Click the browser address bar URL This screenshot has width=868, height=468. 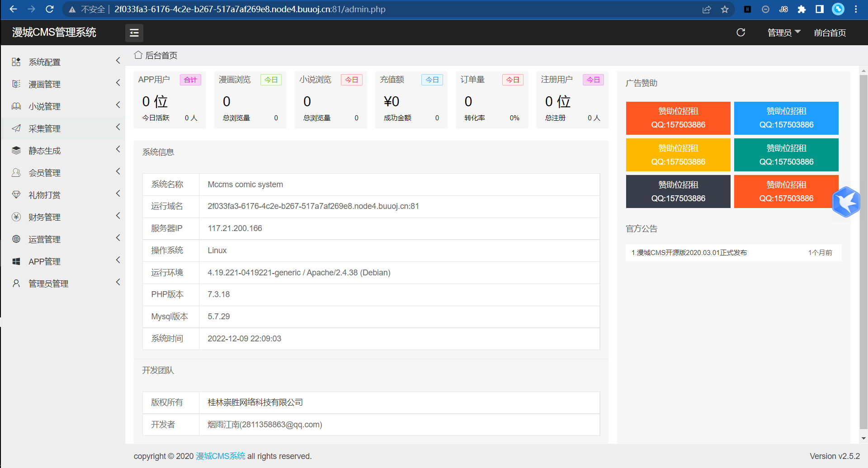click(x=250, y=9)
